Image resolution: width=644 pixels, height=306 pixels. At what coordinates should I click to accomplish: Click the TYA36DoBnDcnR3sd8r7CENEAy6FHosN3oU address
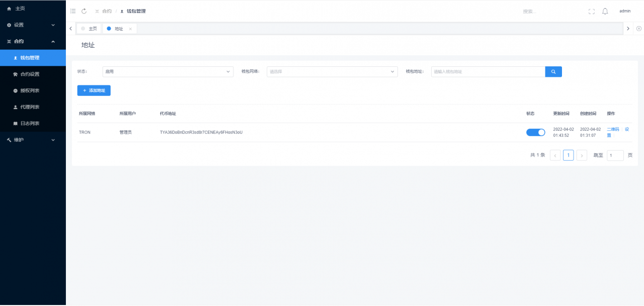coord(201,133)
